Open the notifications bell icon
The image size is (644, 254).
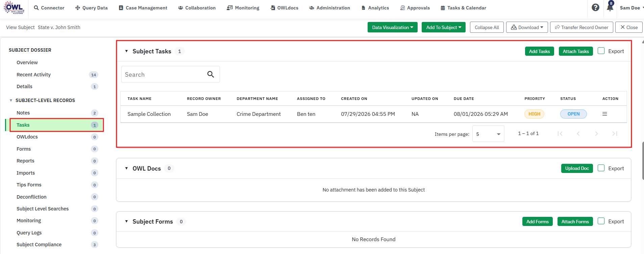point(610,7)
